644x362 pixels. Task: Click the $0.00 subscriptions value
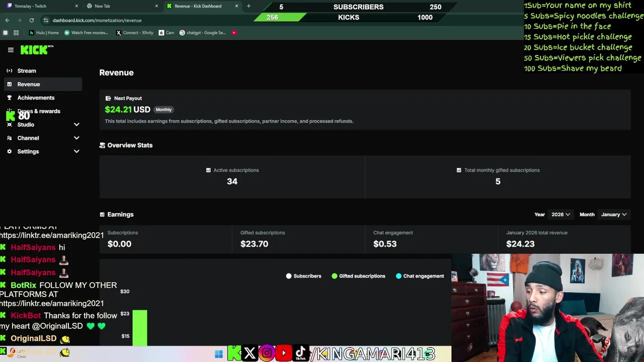[119, 244]
